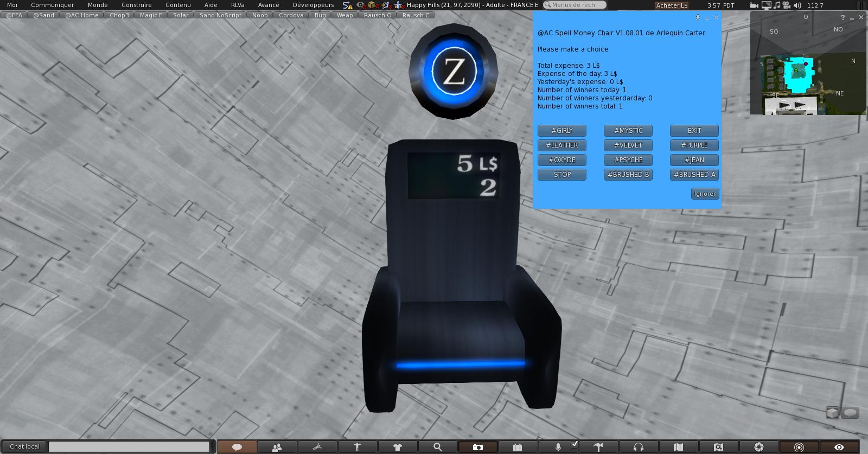868x454 pixels.
Task: Open the appearance shirt icon
Action: [x=397, y=447]
